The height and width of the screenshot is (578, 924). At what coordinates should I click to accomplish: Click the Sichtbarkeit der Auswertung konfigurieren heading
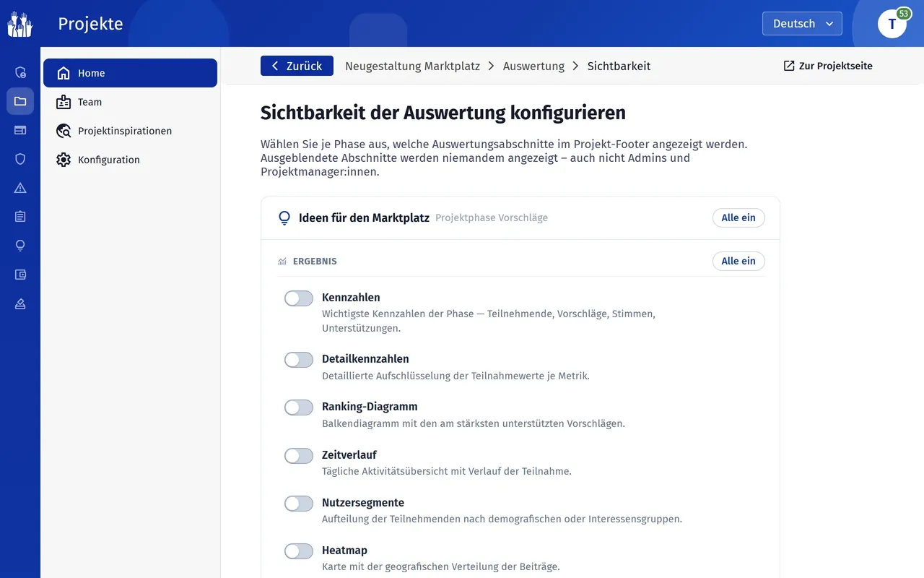(x=443, y=113)
